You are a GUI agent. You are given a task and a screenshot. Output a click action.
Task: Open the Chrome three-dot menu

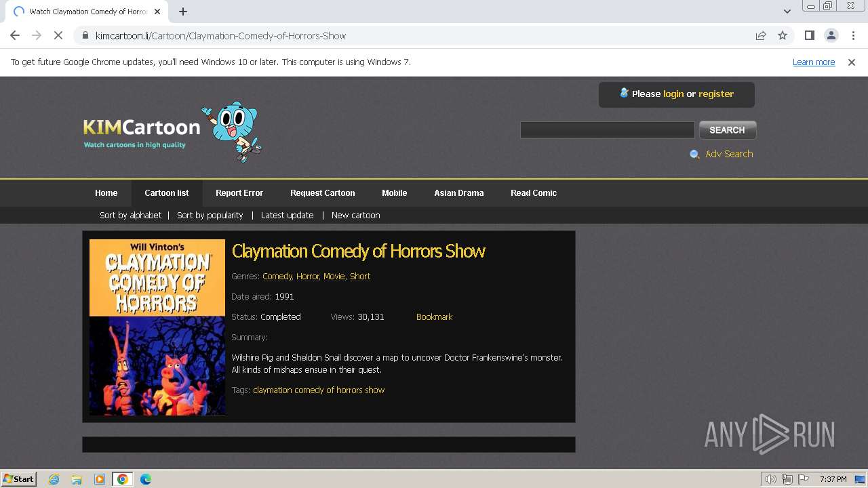853,36
